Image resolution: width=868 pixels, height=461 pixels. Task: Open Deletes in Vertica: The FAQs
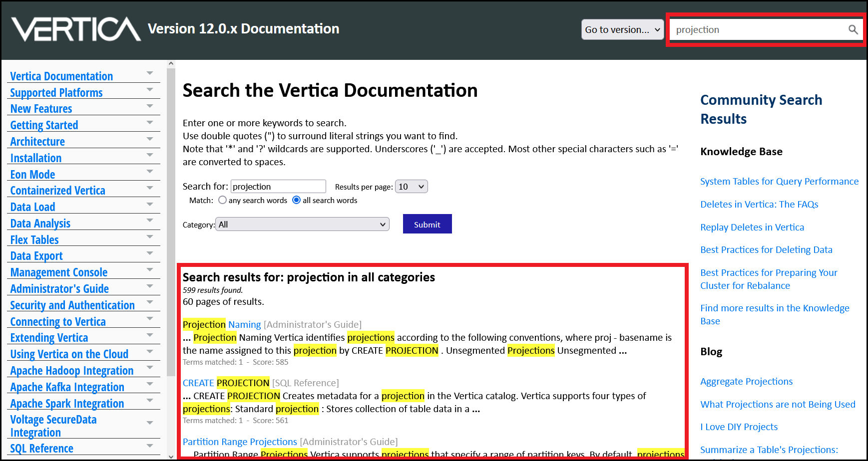click(759, 205)
